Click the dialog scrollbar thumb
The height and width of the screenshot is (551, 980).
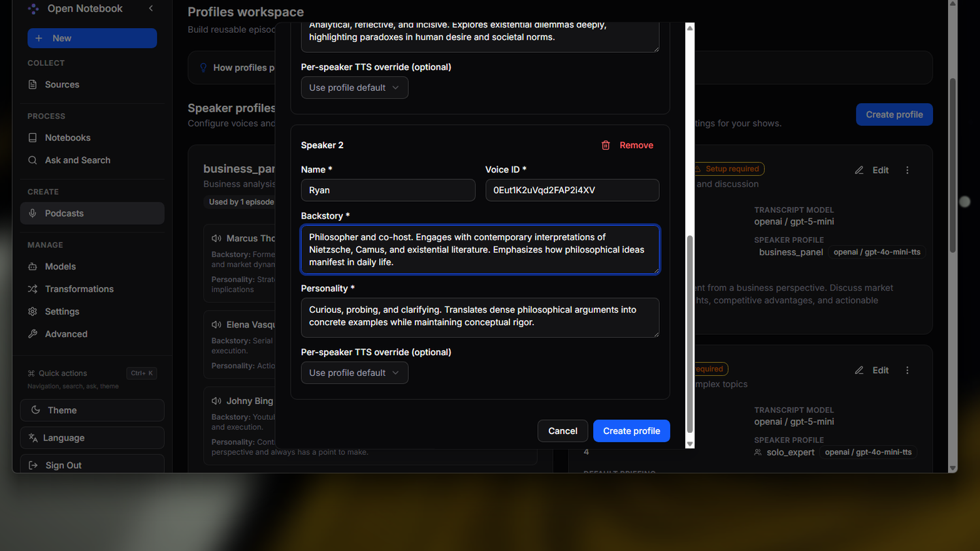click(x=689, y=334)
